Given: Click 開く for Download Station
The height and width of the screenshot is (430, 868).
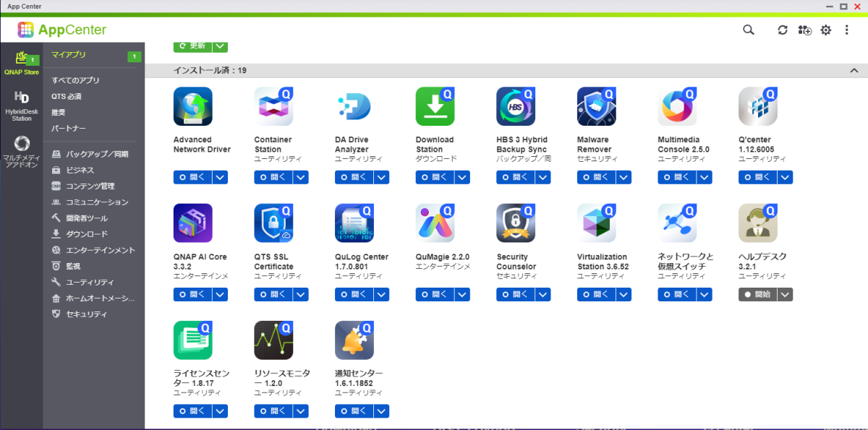Looking at the screenshot, I should point(435,177).
